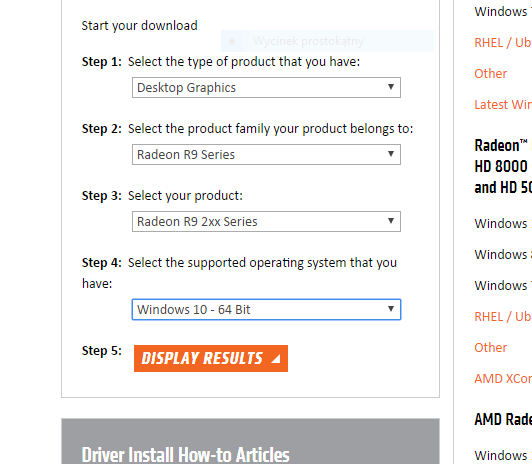Image resolution: width=532 pixels, height=464 pixels.
Task: Open the Desktop Graphics product type dropdown
Action: (x=266, y=88)
